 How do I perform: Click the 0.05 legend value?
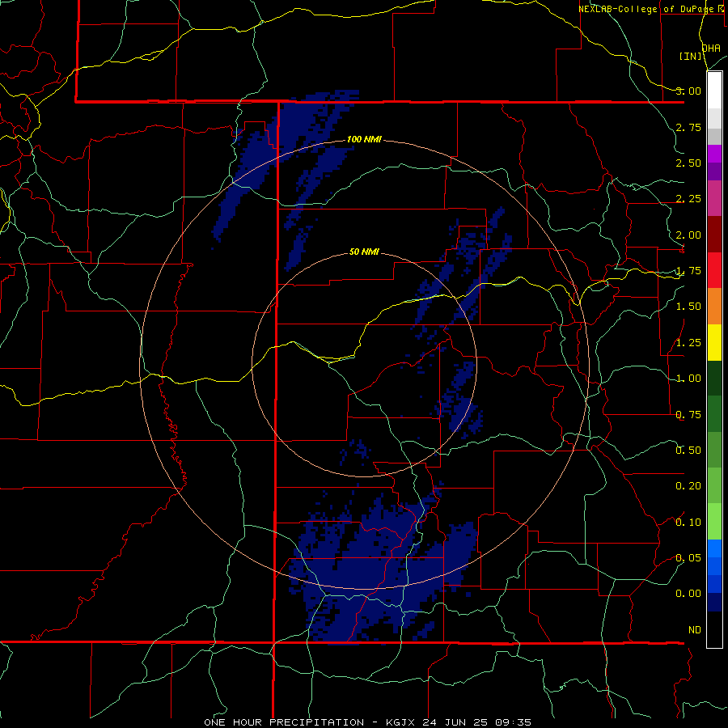tap(688, 557)
